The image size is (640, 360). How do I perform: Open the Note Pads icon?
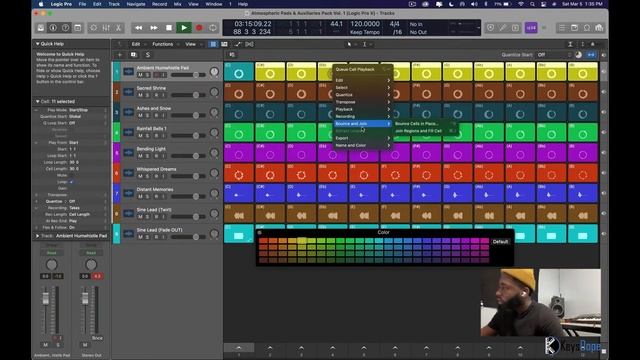point(574,28)
